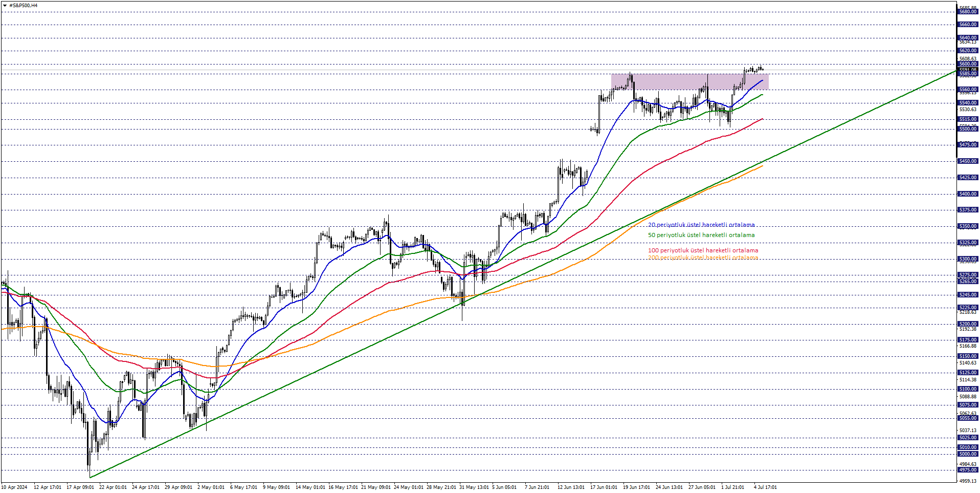This screenshot has width=980, height=493.
Task: Click the 5055.00 price level label
Action: tap(968, 418)
